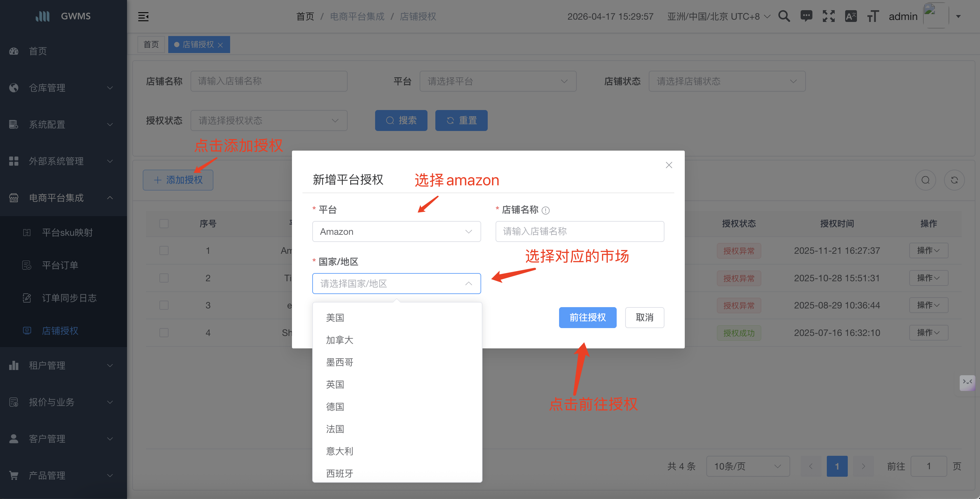Click the dialog 店铺名称 input field
Image resolution: width=980 pixels, height=499 pixels.
[580, 231]
